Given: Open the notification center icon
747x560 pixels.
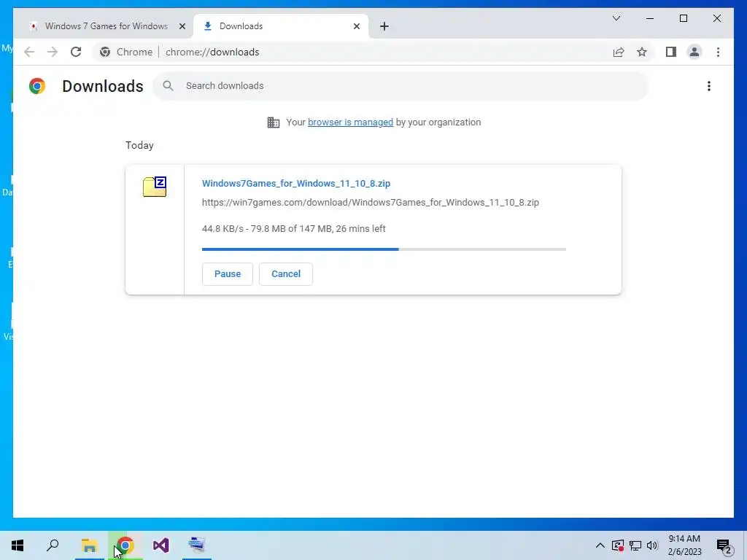Looking at the screenshot, I should pyautogui.click(x=724, y=545).
